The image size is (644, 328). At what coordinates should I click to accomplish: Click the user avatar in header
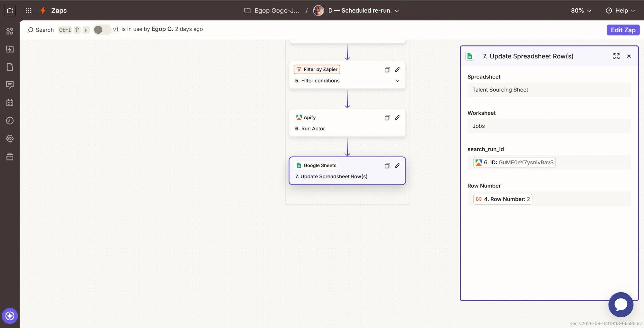point(318,11)
